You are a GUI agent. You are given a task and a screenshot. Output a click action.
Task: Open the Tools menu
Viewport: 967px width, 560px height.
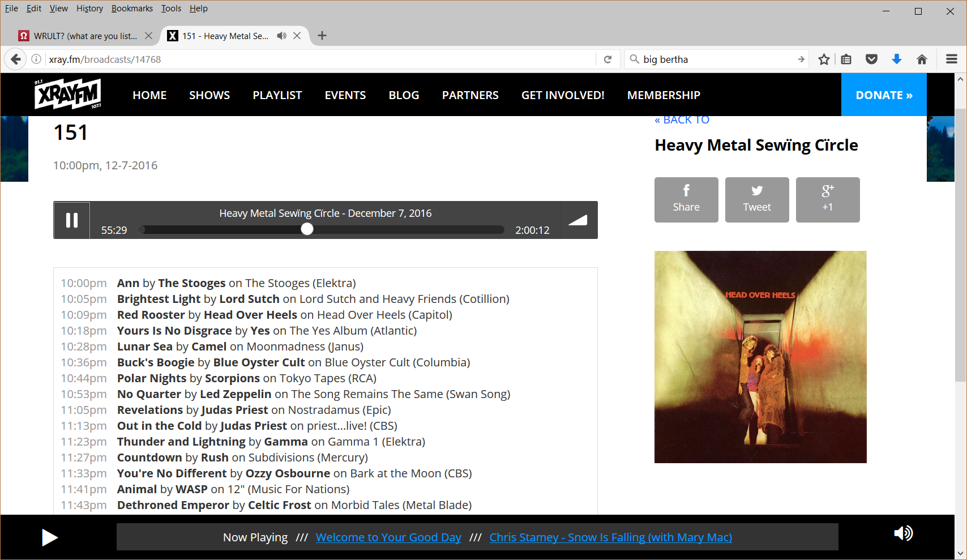[171, 8]
